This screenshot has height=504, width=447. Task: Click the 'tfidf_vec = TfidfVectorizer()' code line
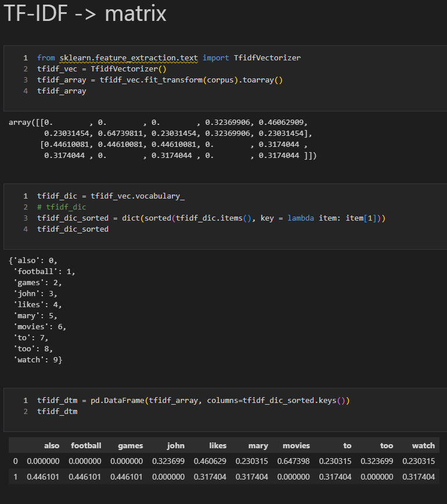pyautogui.click(x=102, y=69)
